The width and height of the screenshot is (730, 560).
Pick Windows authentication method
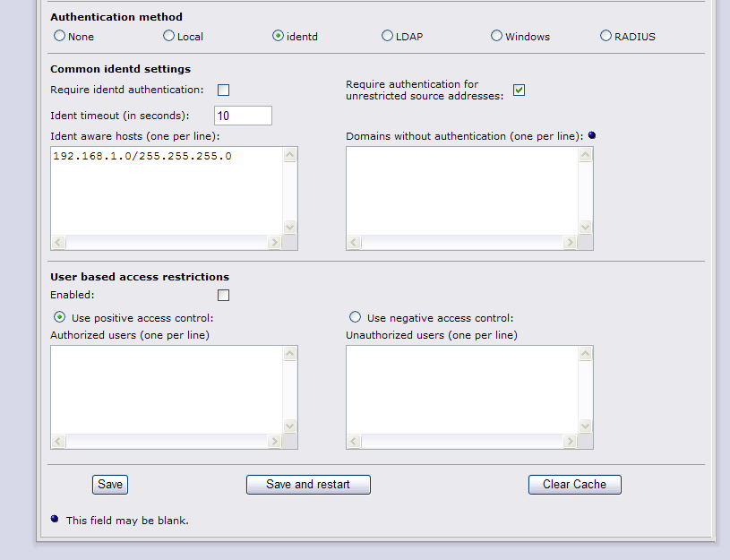pos(496,36)
